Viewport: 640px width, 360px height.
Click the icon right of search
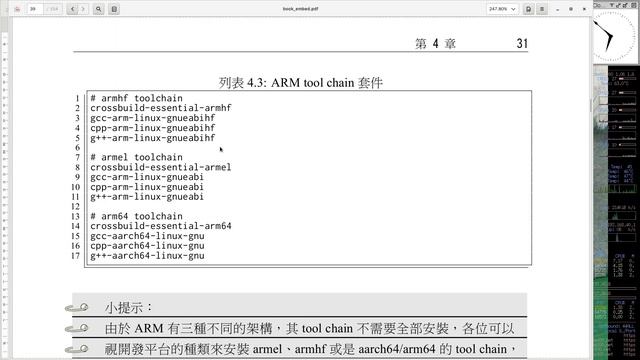coord(114,9)
